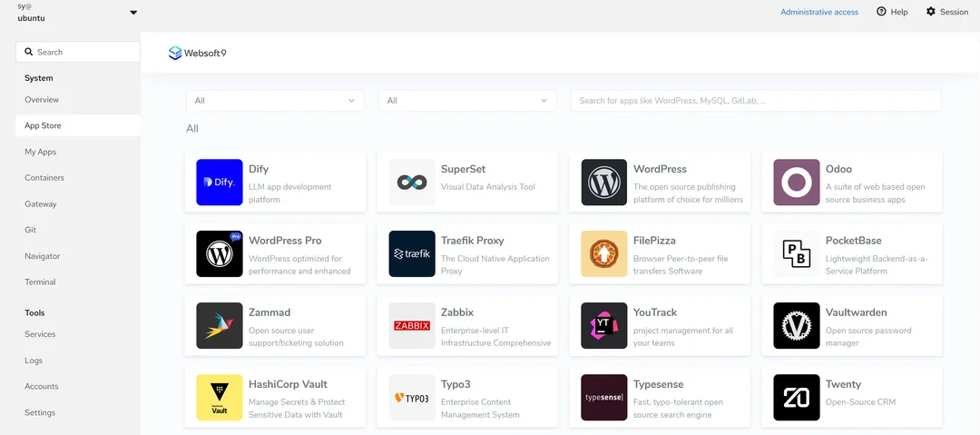This screenshot has width=980, height=435.
Task: Click 'Enterprise-level IT Infrastructure Comprehensive' text
Action: pos(495,337)
